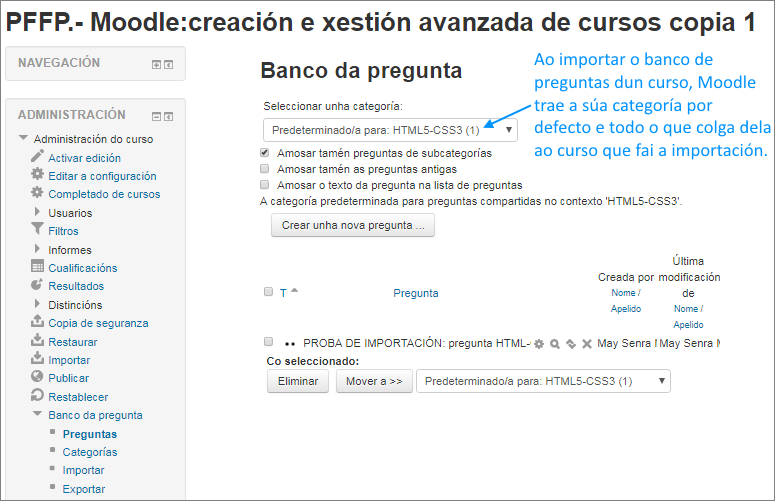Click the Seleccionar unha categoría: label

[x=333, y=106]
